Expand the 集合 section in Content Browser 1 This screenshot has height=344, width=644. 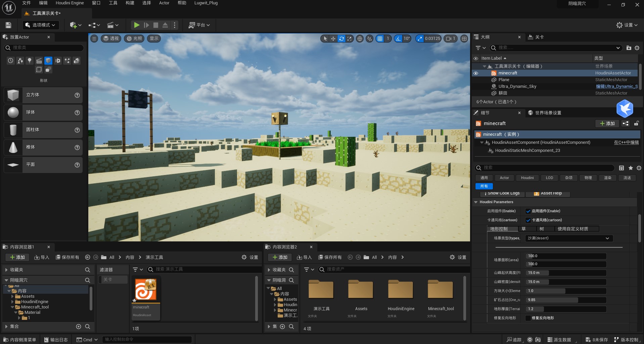(x=6, y=327)
